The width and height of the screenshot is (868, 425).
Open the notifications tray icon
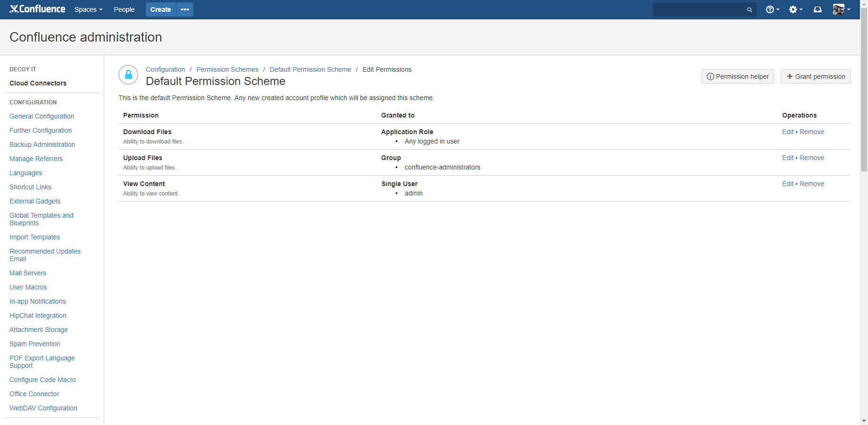point(818,9)
